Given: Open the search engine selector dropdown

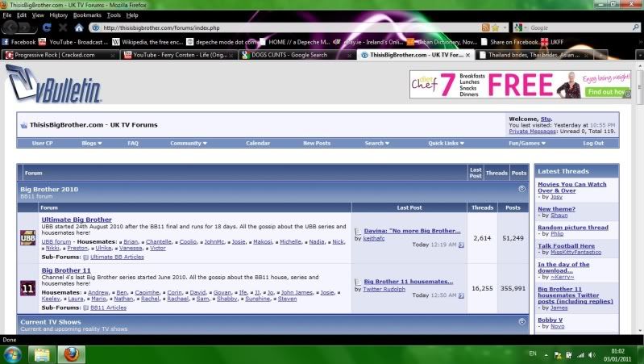Looking at the screenshot, I should pos(521,27).
